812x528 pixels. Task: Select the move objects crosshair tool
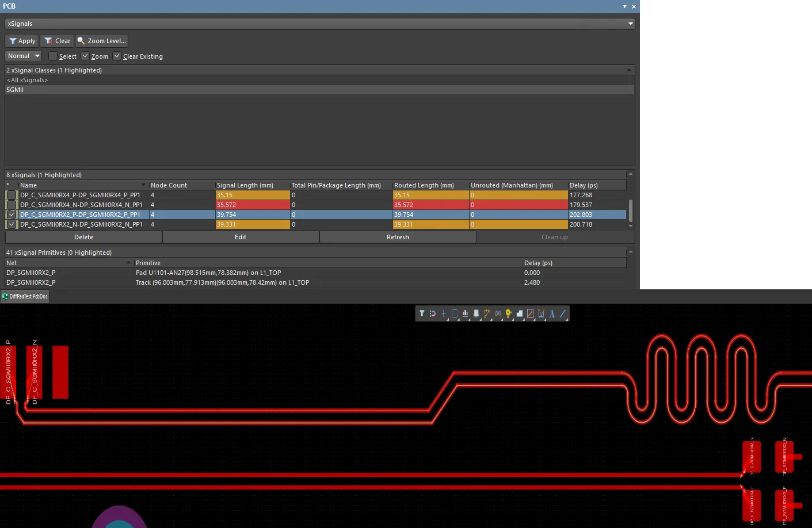[x=444, y=313]
